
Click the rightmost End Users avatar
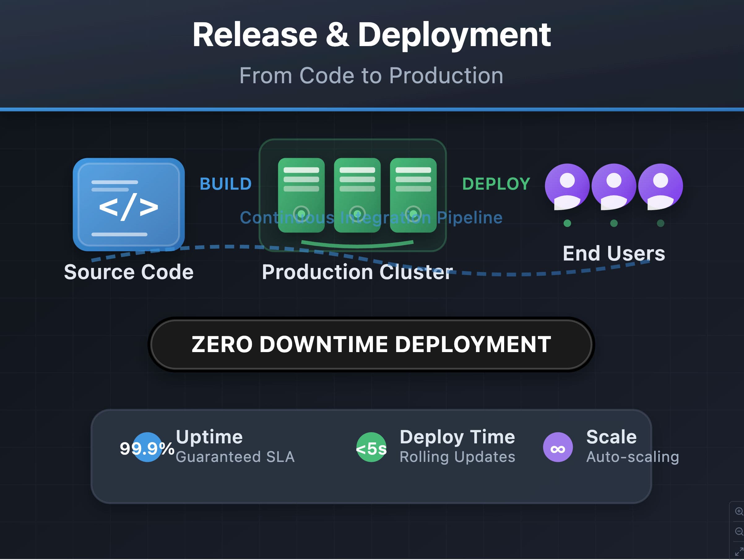click(x=660, y=186)
